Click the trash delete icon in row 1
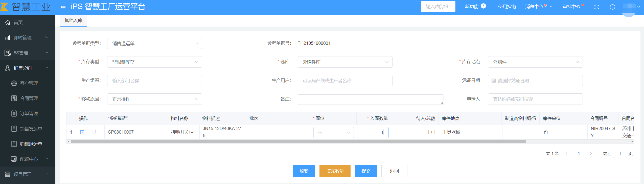 pos(82,132)
